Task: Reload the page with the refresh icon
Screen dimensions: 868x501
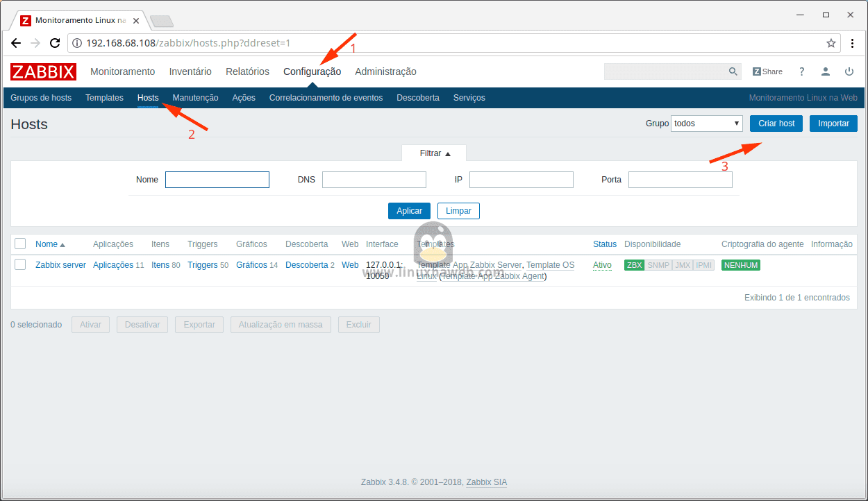Action: tap(55, 43)
